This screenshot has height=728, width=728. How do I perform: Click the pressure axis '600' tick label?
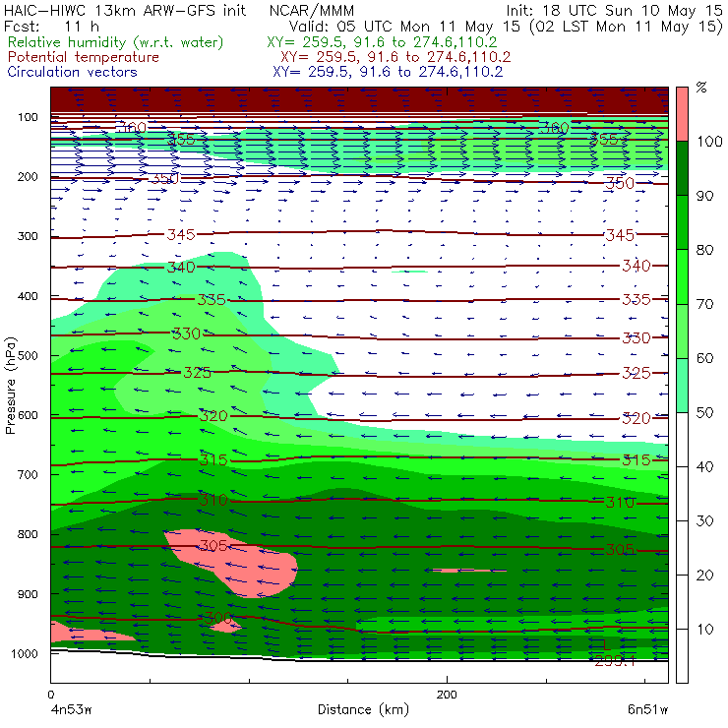click(28, 415)
